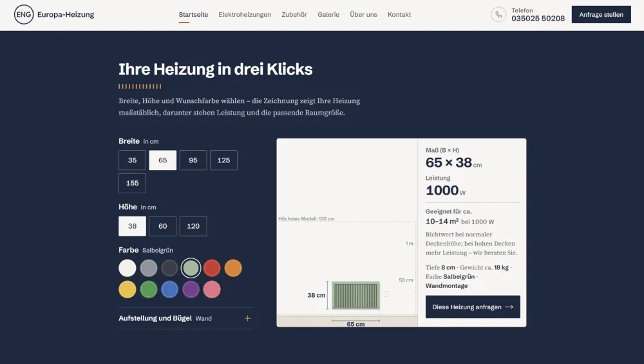Pick the sage green Salbeigrün swatch
The width and height of the screenshot is (644, 364).
[191, 268]
